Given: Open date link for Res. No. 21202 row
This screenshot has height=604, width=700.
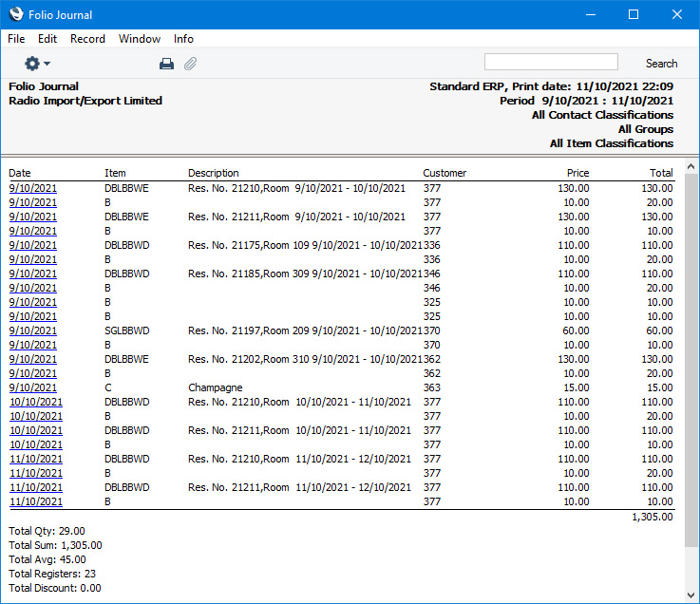Looking at the screenshot, I should coord(33,359).
